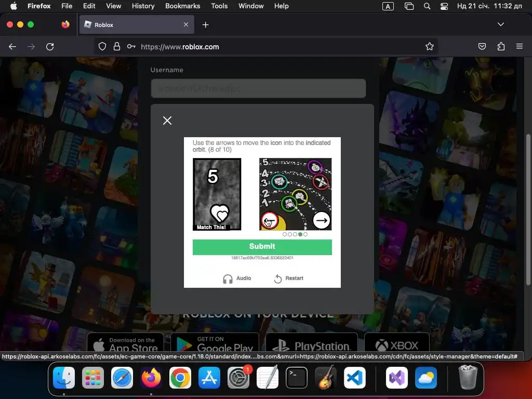Viewport: 532px width, 399px height.
Task: Click the Google Play download badge
Action: tap(215, 342)
